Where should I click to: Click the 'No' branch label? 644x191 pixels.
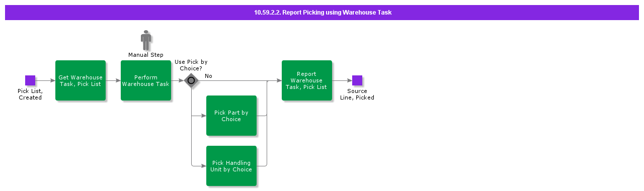pyautogui.click(x=208, y=76)
